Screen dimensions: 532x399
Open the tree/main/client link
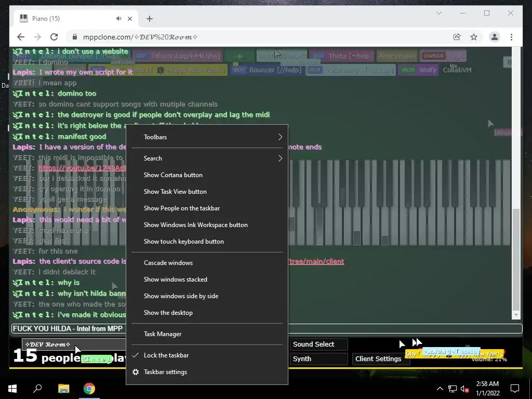coord(316,262)
